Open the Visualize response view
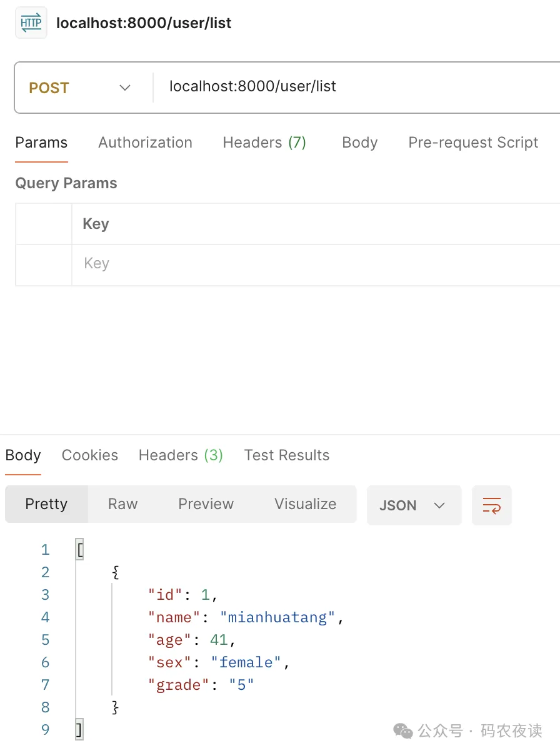 (305, 504)
